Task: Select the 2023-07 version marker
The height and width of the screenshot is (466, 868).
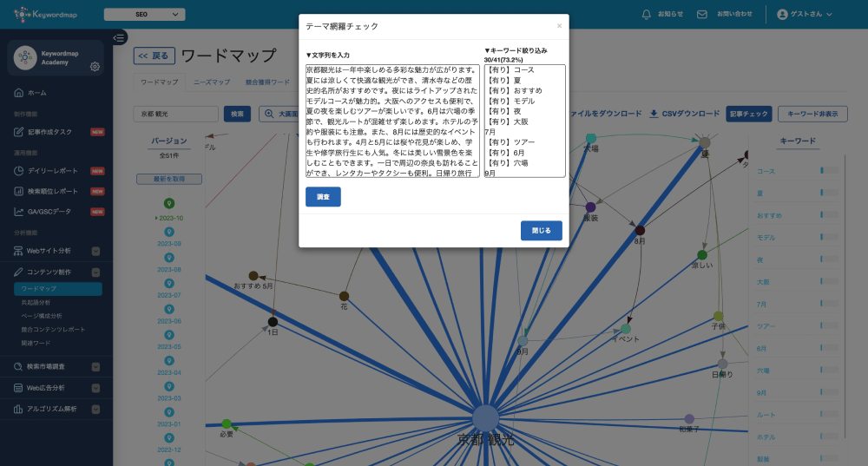Action: tap(169, 284)
